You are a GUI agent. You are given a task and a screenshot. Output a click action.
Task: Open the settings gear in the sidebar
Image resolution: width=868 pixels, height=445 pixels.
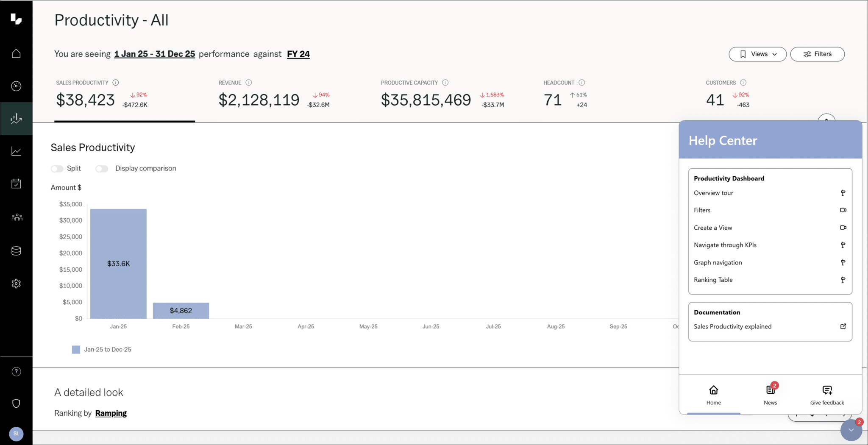(16, 284)
